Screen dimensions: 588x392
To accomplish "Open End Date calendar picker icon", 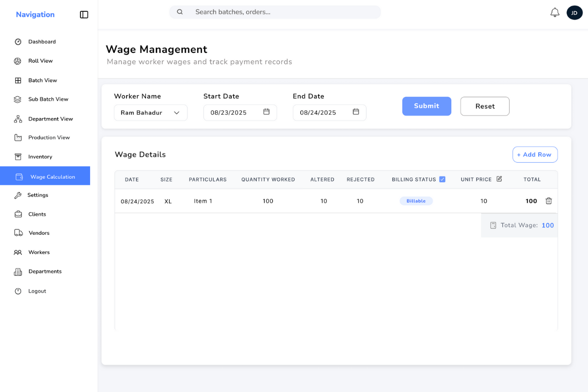I will (x=356, y=112).
